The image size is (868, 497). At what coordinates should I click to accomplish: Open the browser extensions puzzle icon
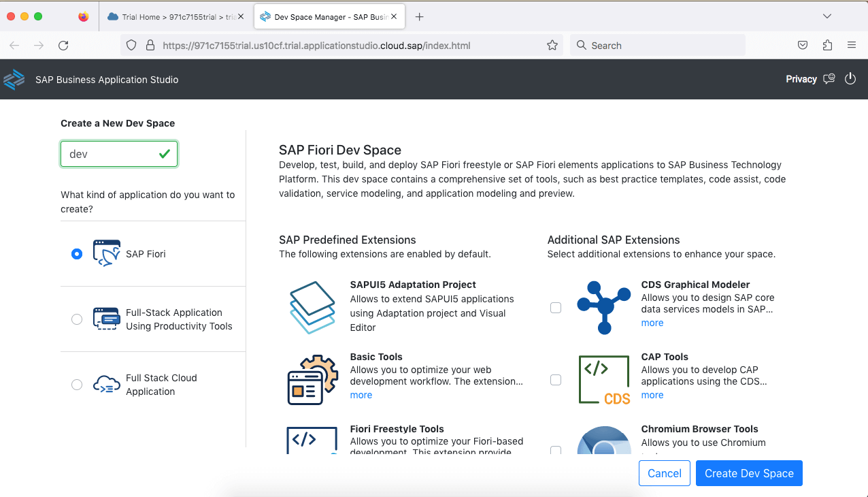point(827,46)
